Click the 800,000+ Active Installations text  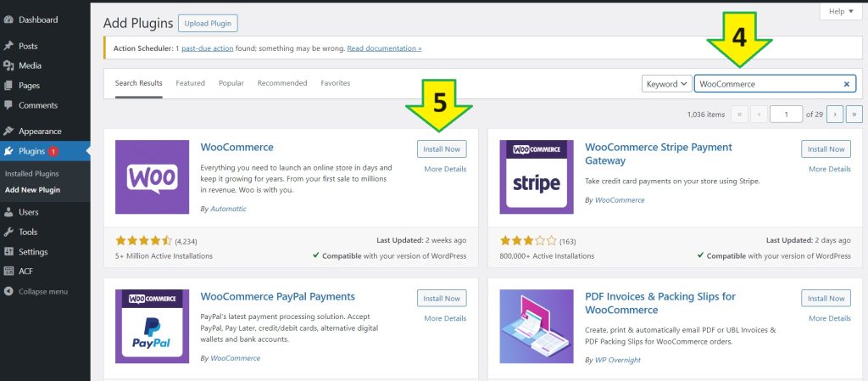(547, 256)
